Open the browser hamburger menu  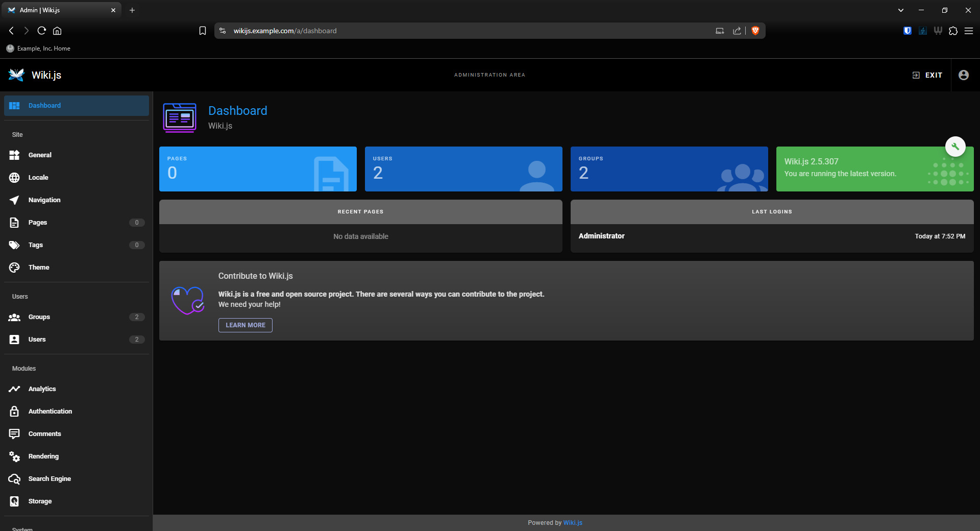(968, 31)
